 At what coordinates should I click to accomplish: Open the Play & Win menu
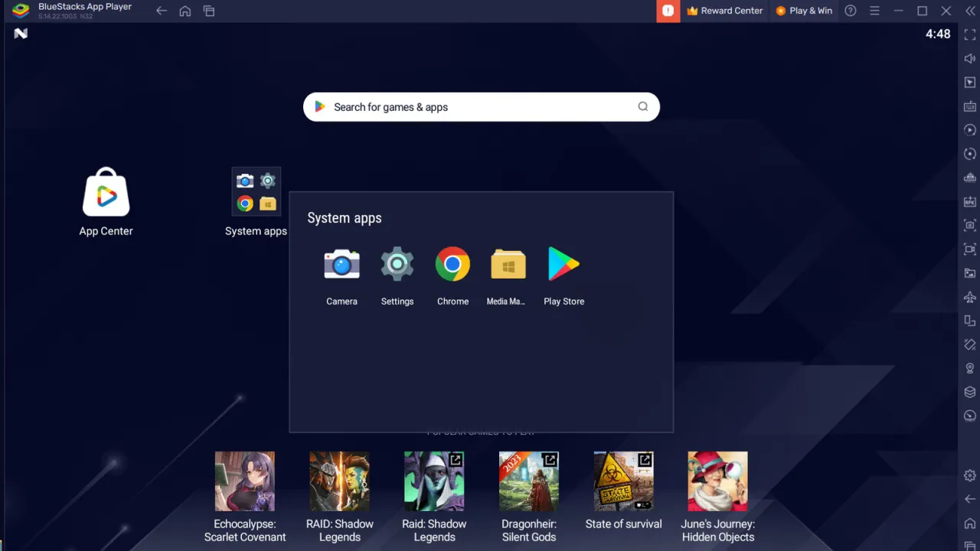(804, 11)
